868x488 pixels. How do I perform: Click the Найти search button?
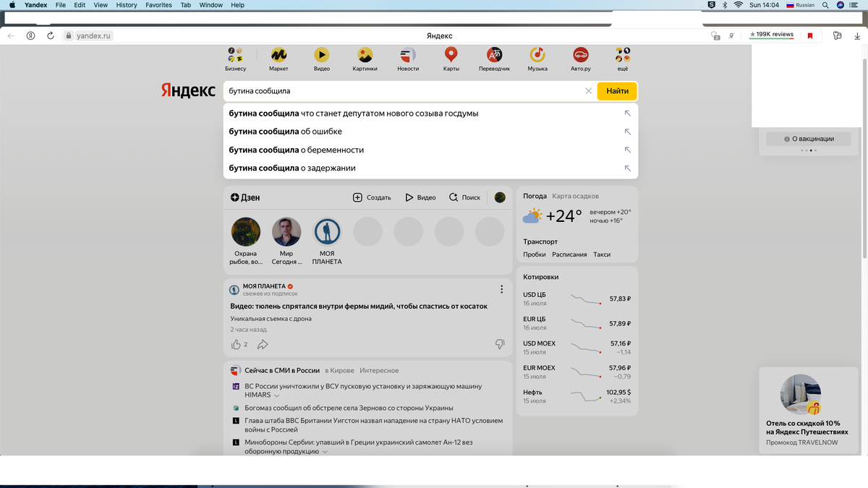(x=617, y=91)
